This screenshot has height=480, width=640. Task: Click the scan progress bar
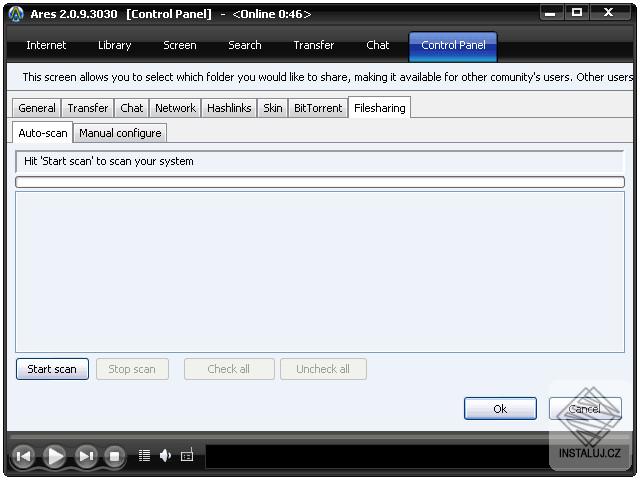320,182
